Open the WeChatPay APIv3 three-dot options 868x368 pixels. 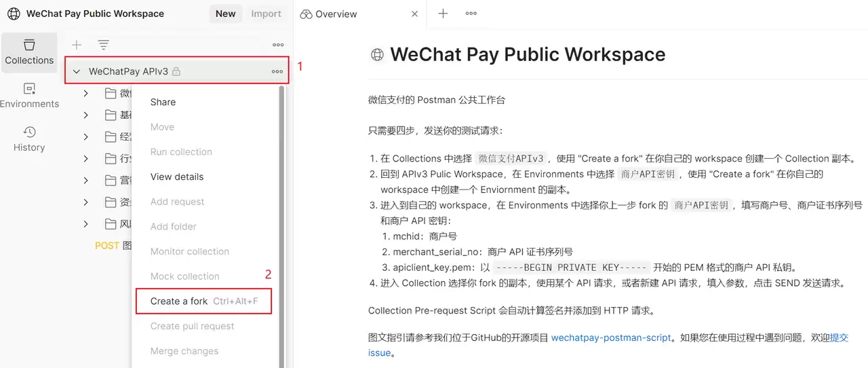(277, 71)
